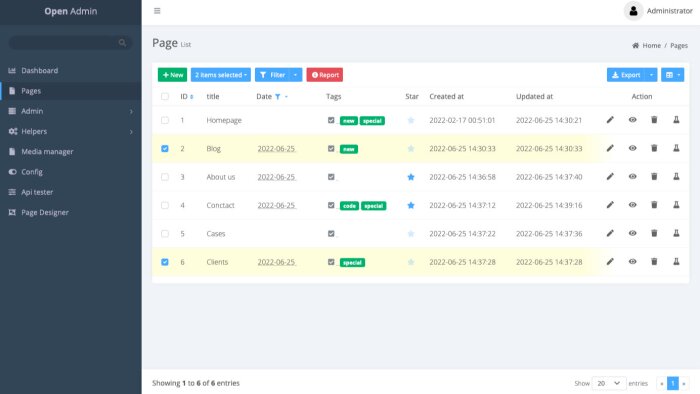Click the Home breadcrumb house icon
Viewport: 700px width, 394px height.
[635, 46]
